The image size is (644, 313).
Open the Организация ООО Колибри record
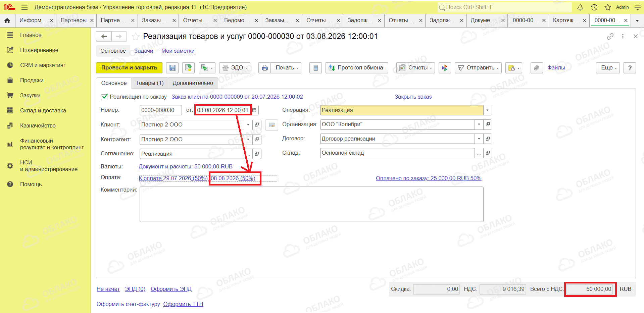point(488,124)
